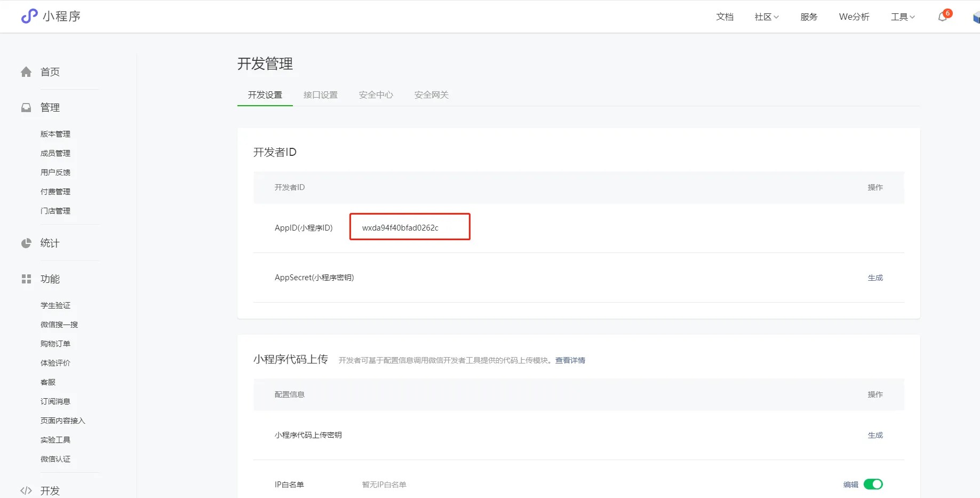
Task: Click the pie chart icon beside 统计
Action: tap(26, 243)
